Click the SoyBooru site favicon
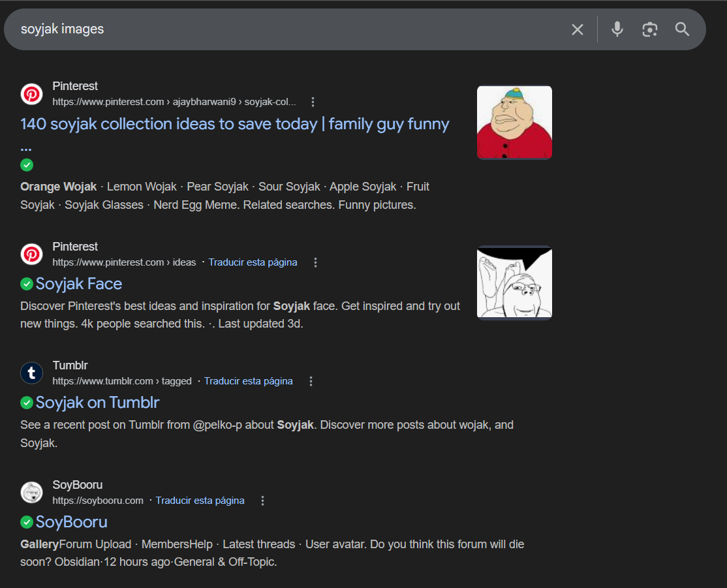The height and width of the screenshot is (588, 727). [x=31, y=493]
